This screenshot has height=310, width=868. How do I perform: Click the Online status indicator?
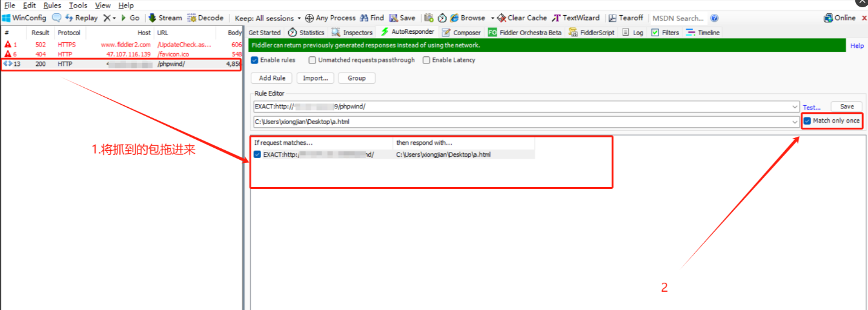tap(840, 18)
